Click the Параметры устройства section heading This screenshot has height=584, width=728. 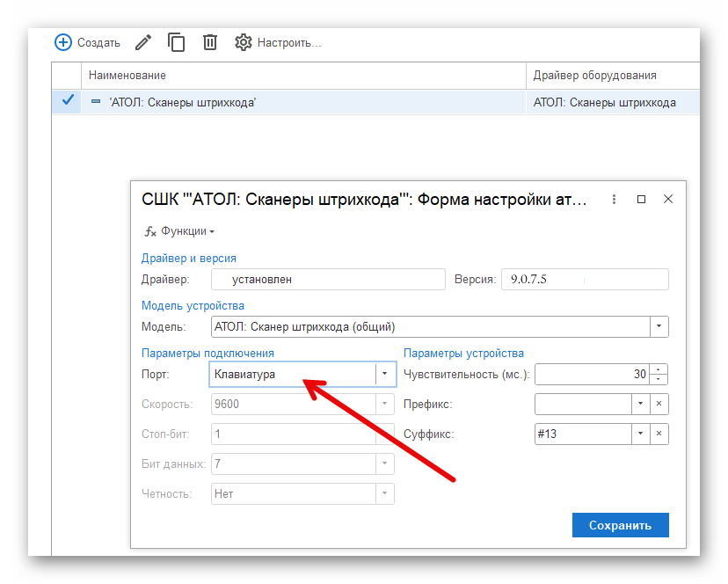463,353
